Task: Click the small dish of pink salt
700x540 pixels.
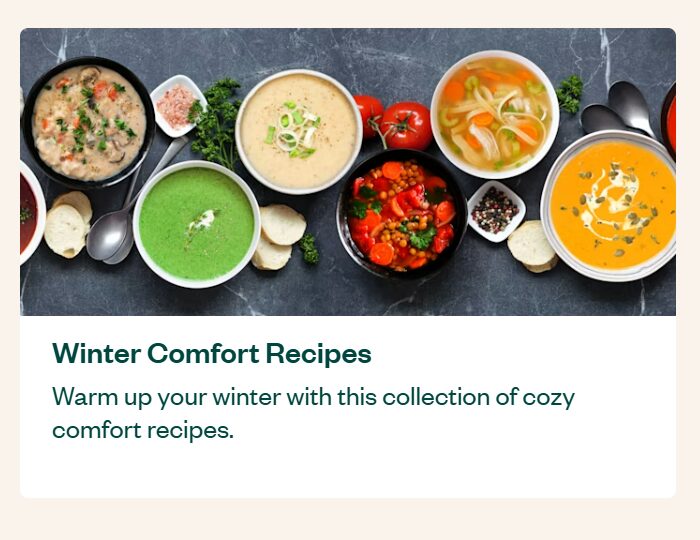Action: tap(176, 106)
